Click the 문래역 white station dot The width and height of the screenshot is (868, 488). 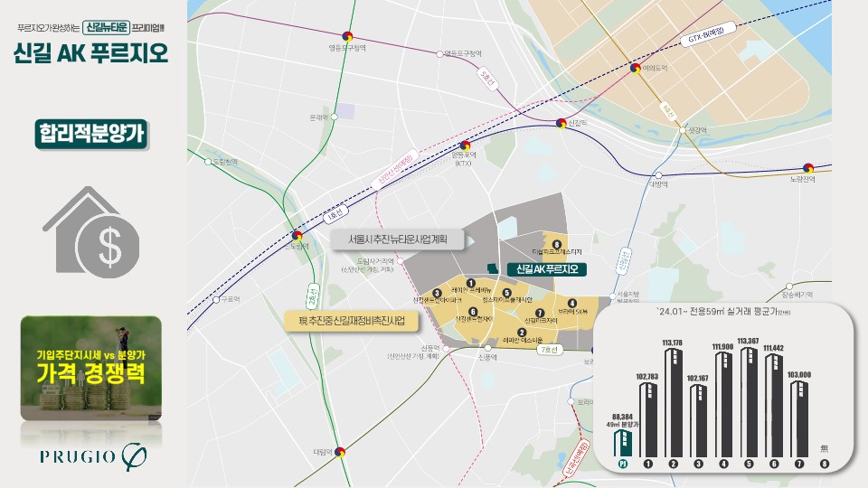point(334,117)
